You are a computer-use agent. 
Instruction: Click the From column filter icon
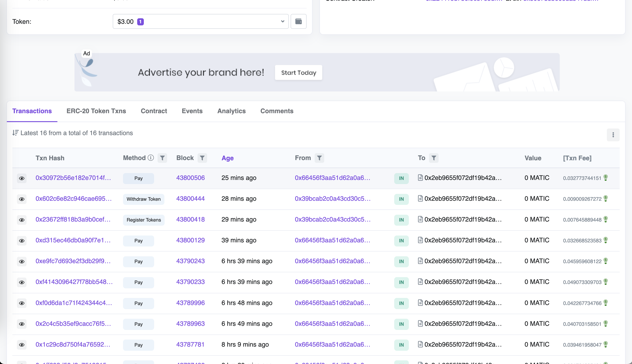point(319,158)
